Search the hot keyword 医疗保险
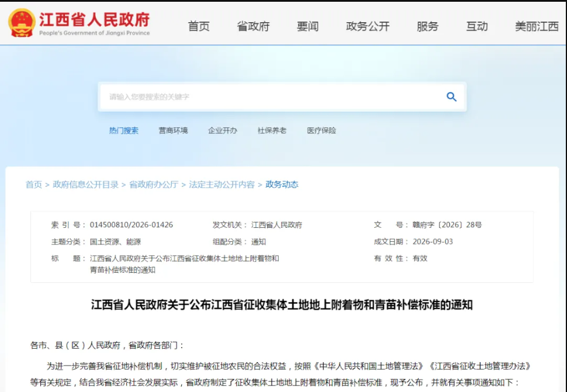 321,130
